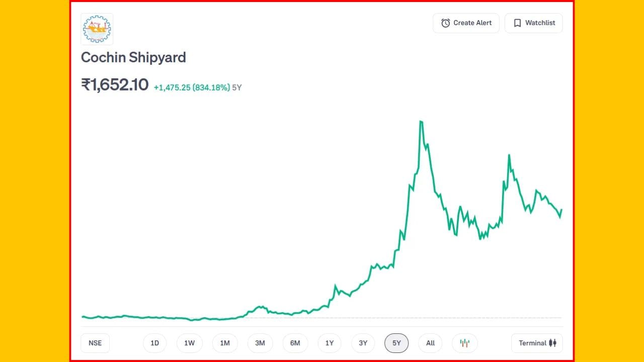
Task: Choose the 3Y time range
Action: click(363, 343)
